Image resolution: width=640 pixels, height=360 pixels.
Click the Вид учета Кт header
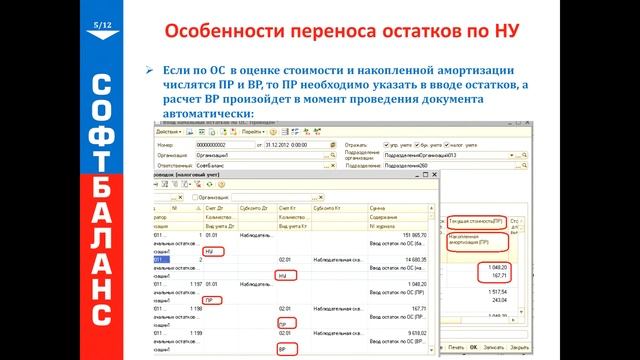coord(294,226)
